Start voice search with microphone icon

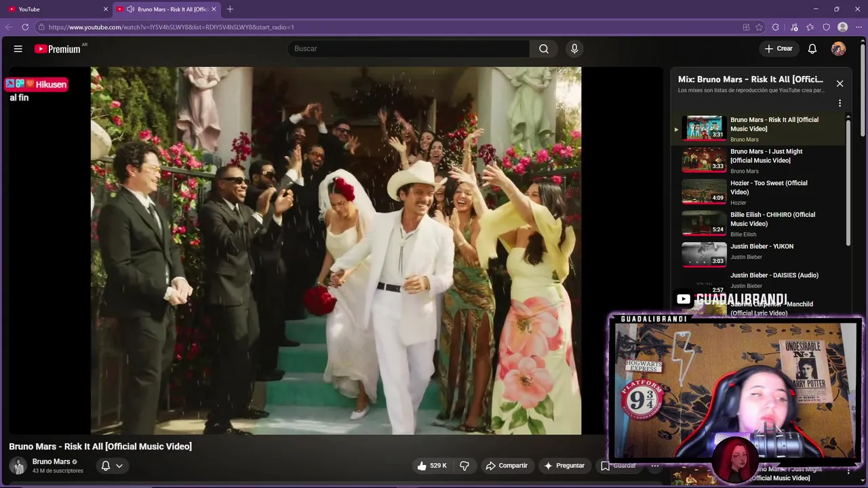[574, 49]
